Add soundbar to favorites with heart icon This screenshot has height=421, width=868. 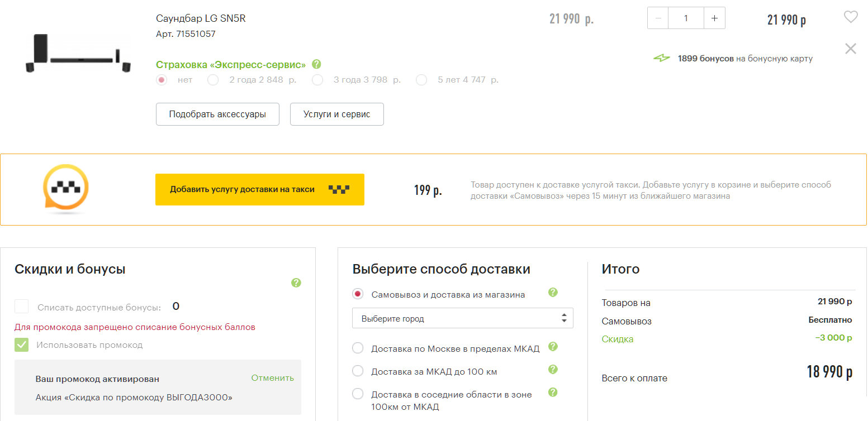(850, 18)
